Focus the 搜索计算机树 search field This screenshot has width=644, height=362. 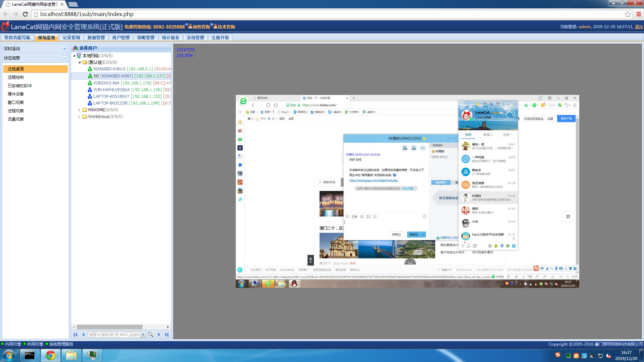click(x=114, y=335)
